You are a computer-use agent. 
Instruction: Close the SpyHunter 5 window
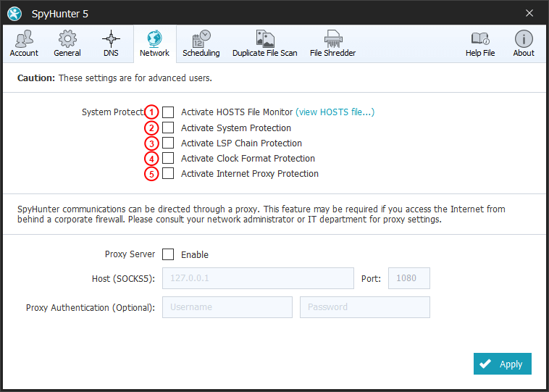(x=529, y=14)
